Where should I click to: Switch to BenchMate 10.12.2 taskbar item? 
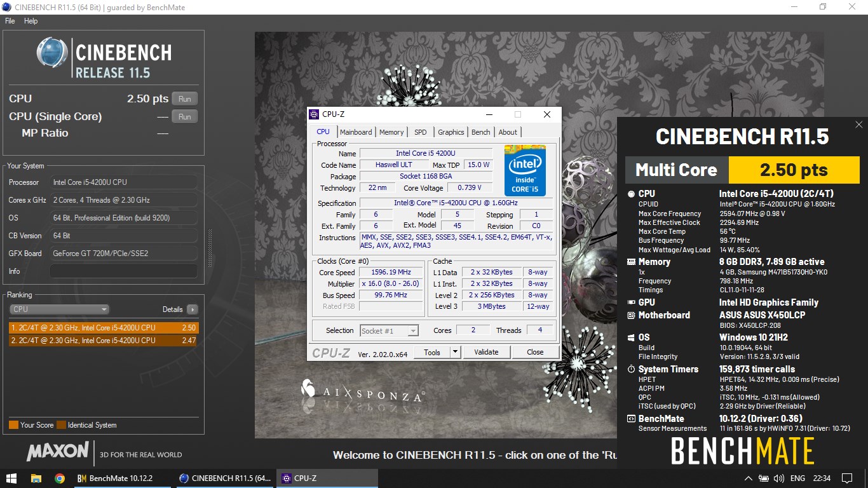(x=123, y=478)
